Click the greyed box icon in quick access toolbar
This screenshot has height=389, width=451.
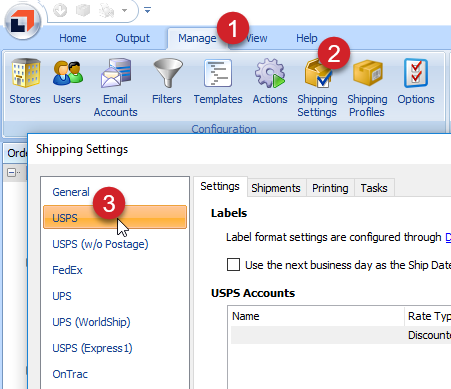coord(83,10)
